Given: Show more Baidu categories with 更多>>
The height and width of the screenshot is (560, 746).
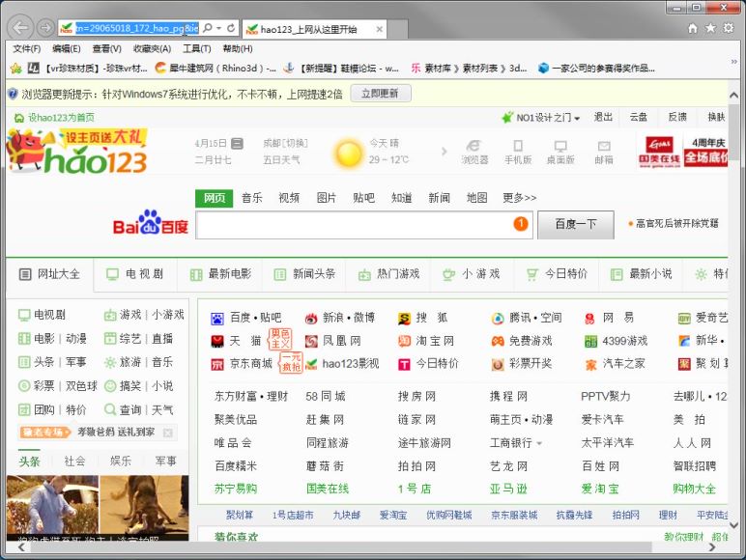Looking at the screenshot, I should click(520, 198).
